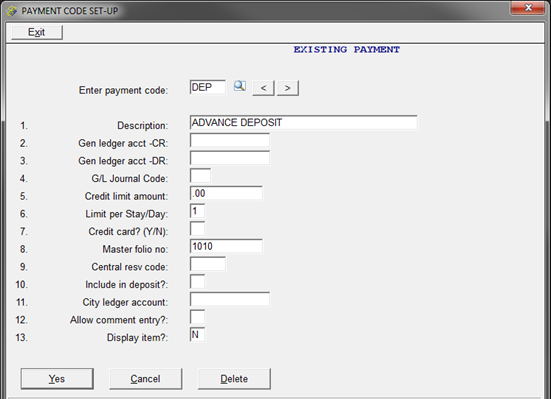Confirm with the Yes button

coord(57,379)
